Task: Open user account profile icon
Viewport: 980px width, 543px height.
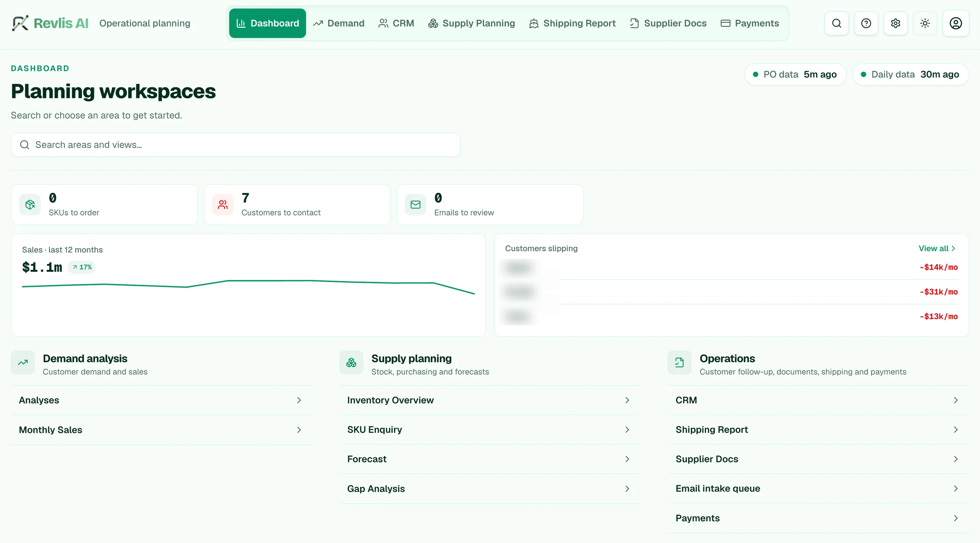Action: point(955,23)
